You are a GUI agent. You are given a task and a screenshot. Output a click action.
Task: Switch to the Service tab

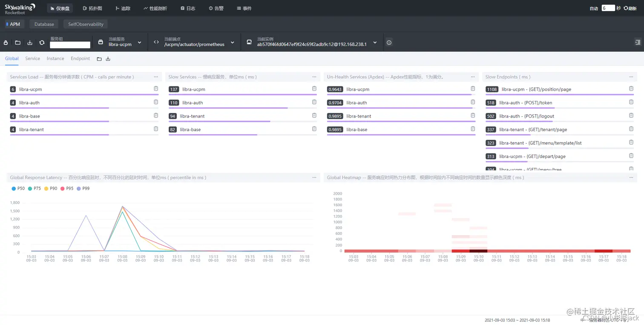32,58
